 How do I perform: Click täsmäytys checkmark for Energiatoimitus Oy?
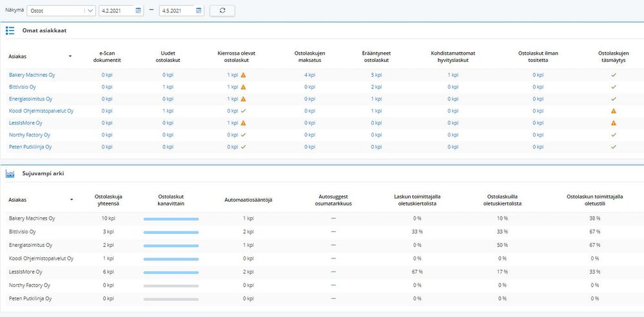pos(614,99)
